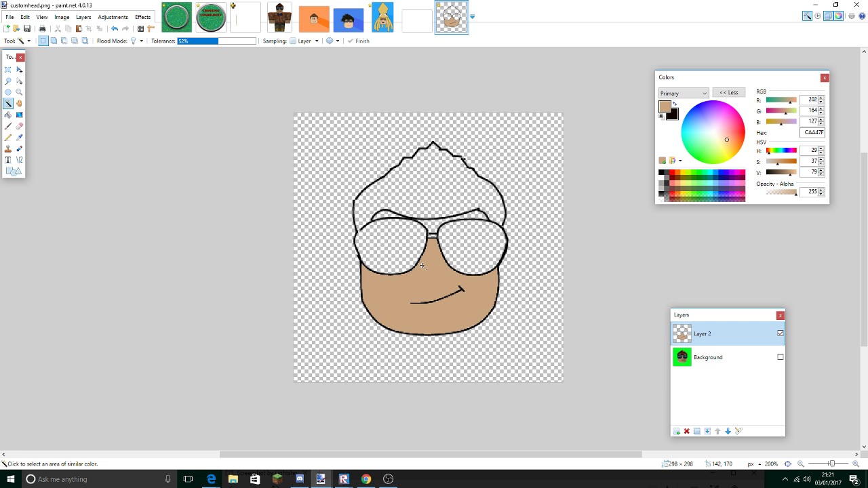Select the Rectangle Select tool

(x=8, y=70)
